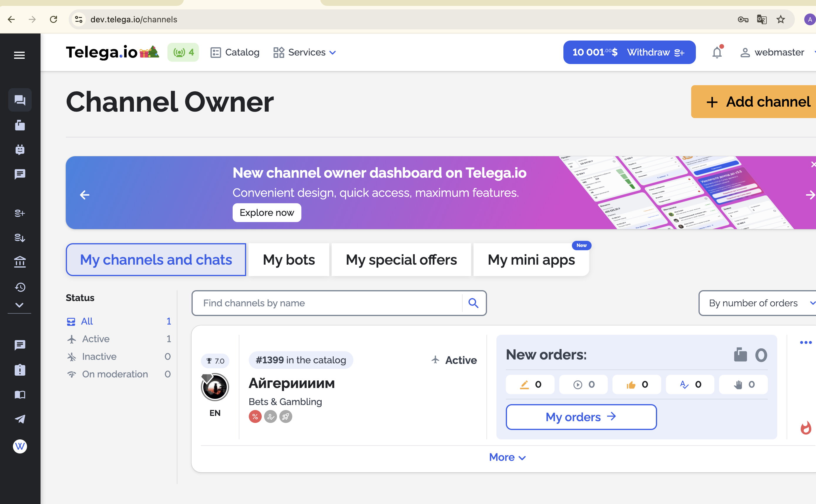Click the hand orders counter
This screenshot has width=816, height=504.
(x=743, y=384)
